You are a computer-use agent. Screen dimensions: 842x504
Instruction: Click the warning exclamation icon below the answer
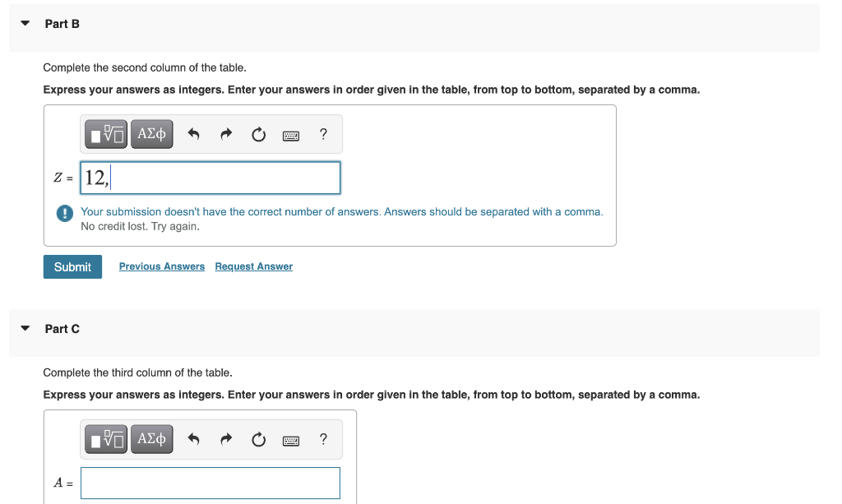64,213
